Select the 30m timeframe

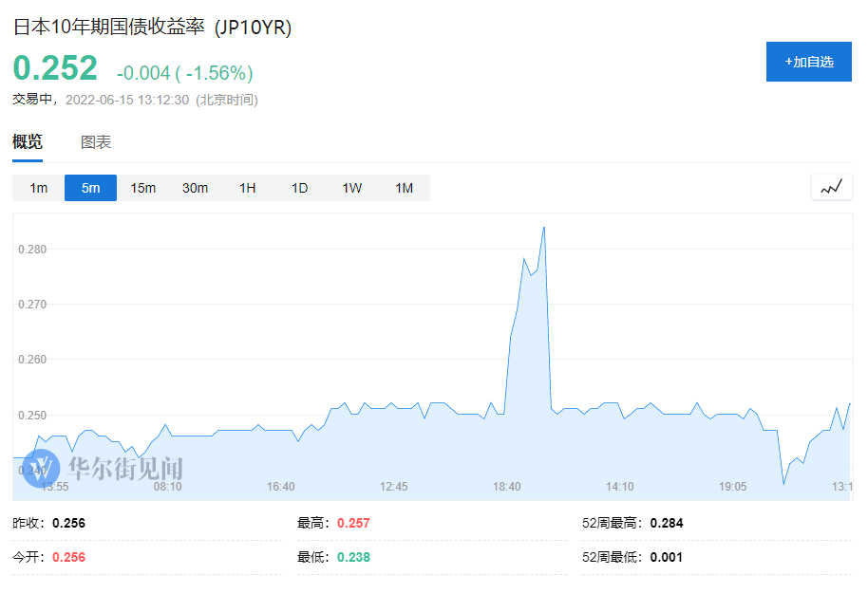tap(195, 188)
